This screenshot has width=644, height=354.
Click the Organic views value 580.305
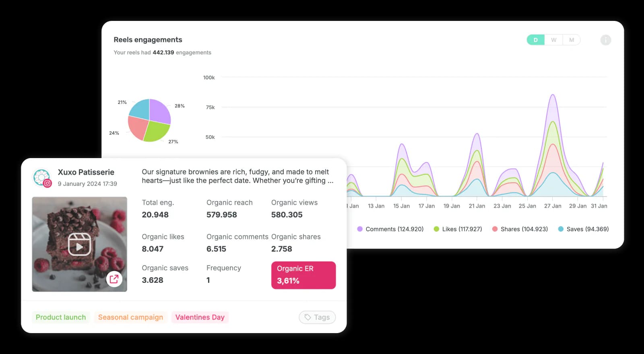tap(287, 215)
